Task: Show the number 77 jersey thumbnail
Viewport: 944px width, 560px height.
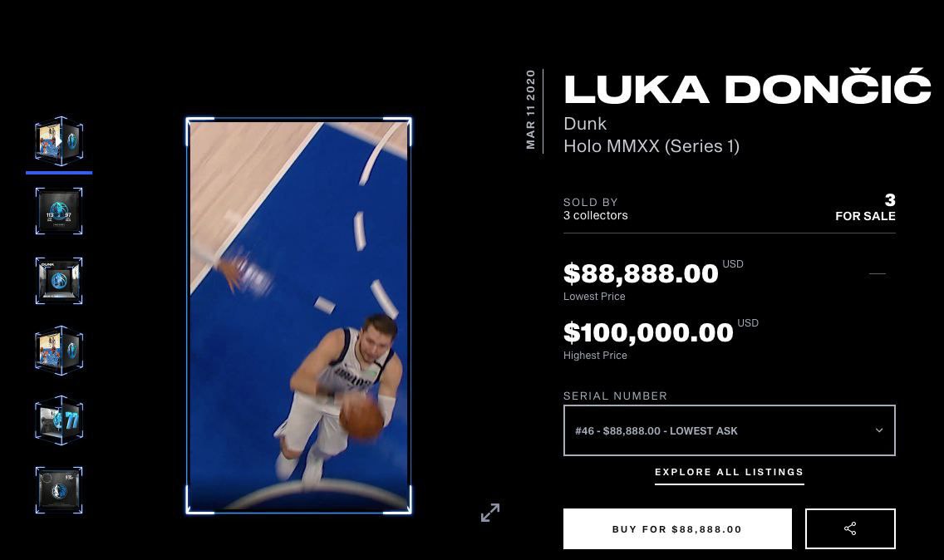Action: coord(59,420)
